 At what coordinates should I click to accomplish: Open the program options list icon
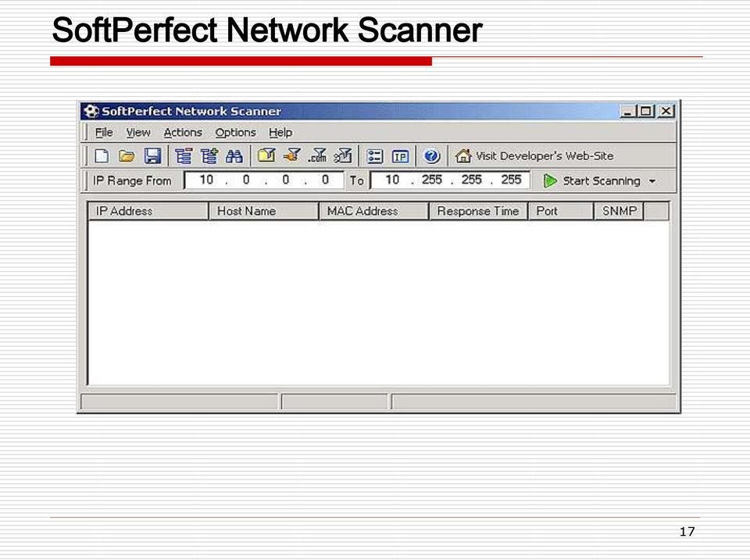pyautogui.click(x=374, y=156)
